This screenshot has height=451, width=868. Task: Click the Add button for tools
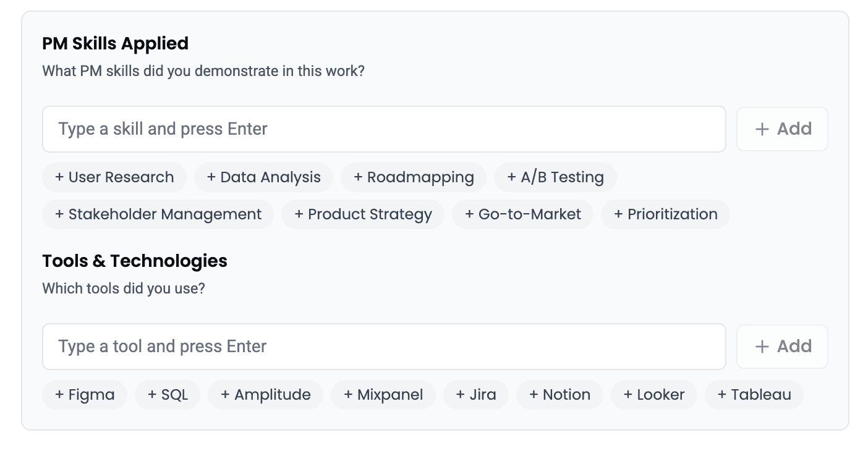pos(782,347)
